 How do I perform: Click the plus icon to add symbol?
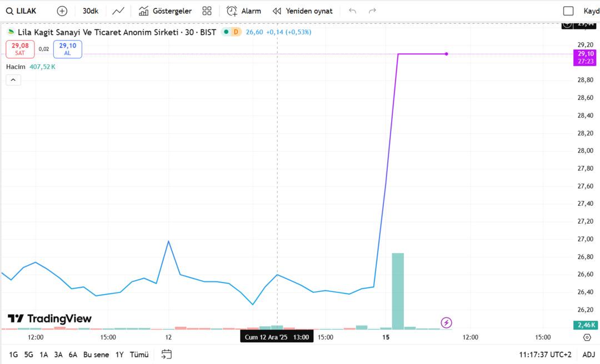62,11
